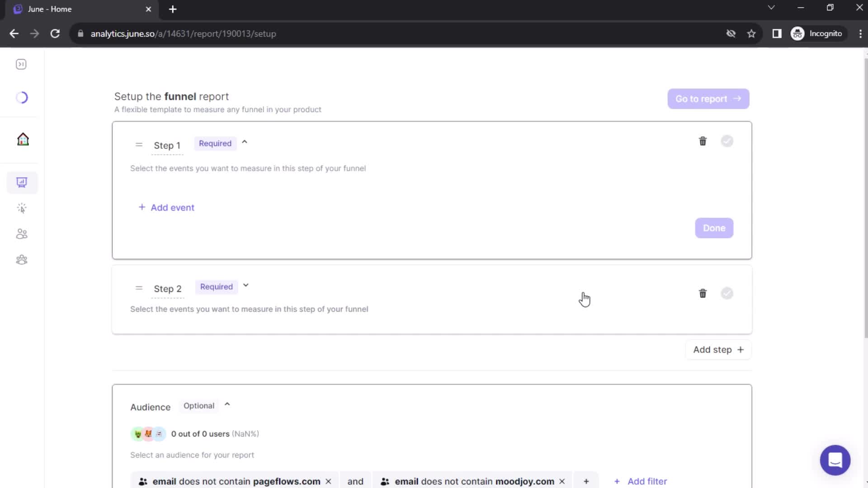The height and width of the screenshot is (488, 868).
Task: Toggle the Required badge on Step 2
Action: pyautogui.click(x=217, y=286)
